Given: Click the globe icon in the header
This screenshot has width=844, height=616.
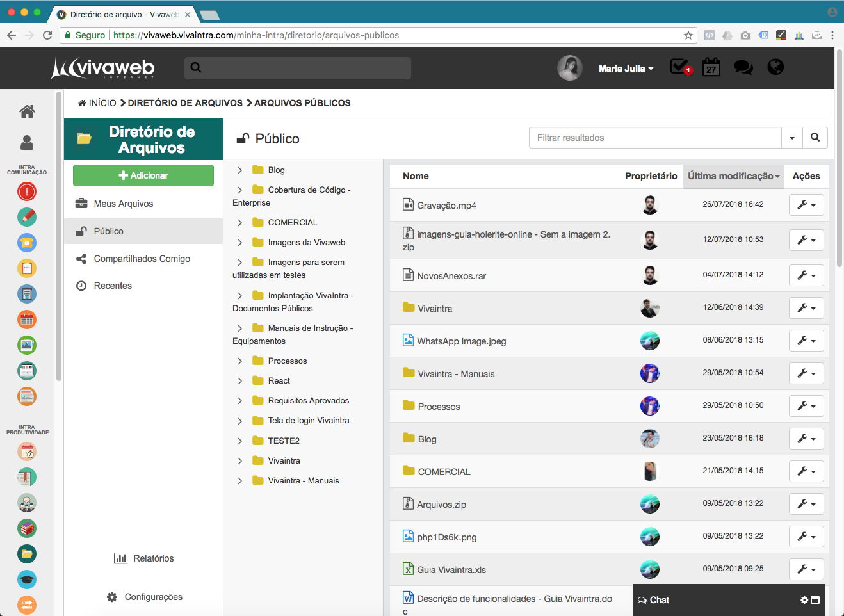Looking at the screenshot, I should click(x=775, y=67).
